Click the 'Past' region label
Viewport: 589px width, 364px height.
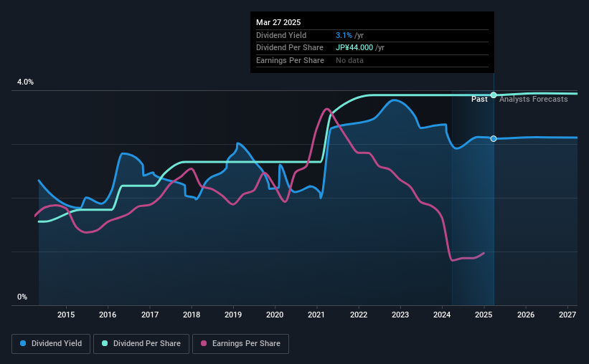pyautogui.click(x=479, y=99)
